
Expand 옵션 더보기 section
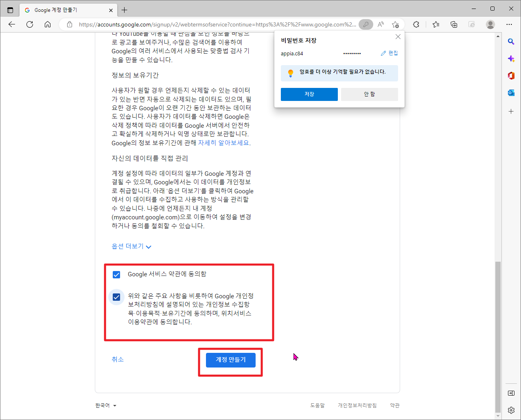131,247
